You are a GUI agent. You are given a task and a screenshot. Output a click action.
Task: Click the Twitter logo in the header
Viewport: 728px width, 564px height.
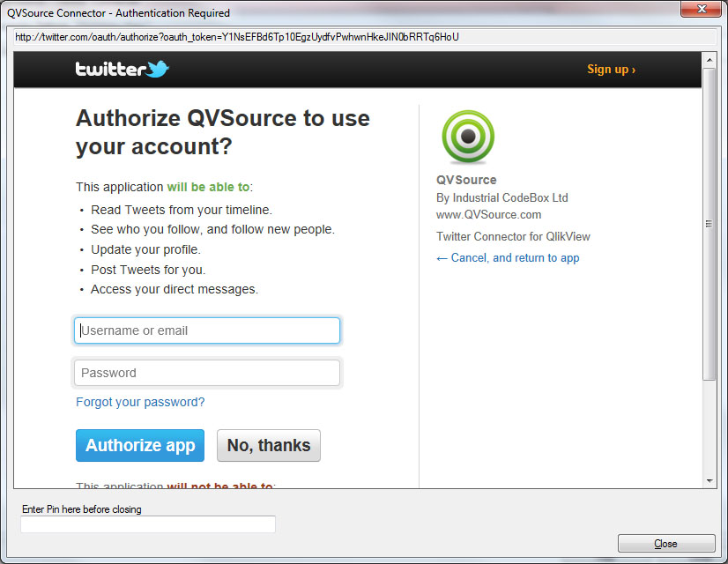[123, 69]
